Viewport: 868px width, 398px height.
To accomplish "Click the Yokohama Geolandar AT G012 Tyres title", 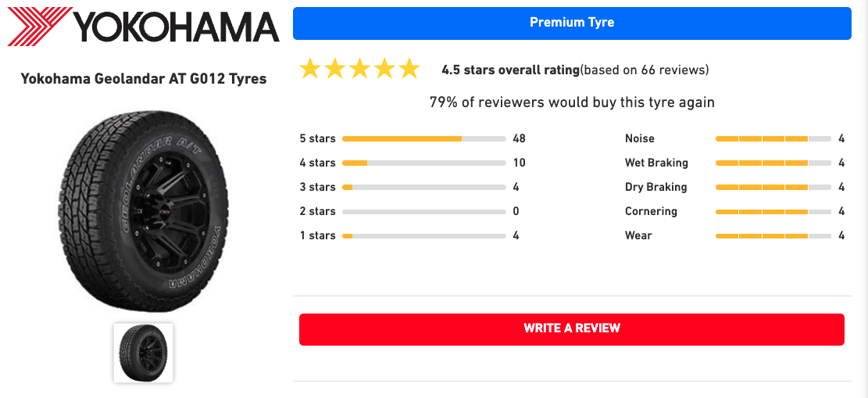I will pos(144,79).
